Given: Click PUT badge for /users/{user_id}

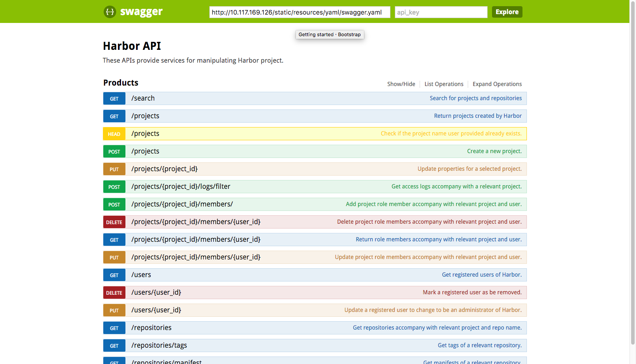Looking at the screenshot, I should click(x=114, y=310).
